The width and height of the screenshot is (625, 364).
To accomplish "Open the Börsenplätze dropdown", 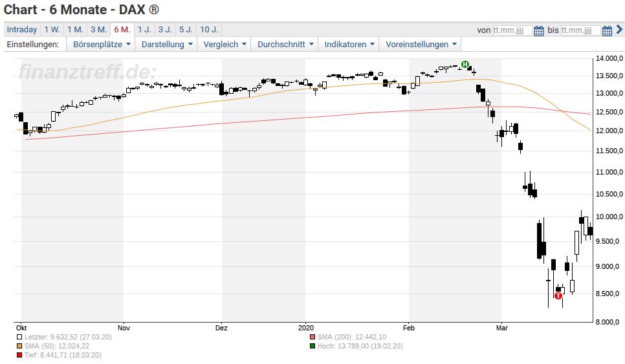I will pos(101,44).
